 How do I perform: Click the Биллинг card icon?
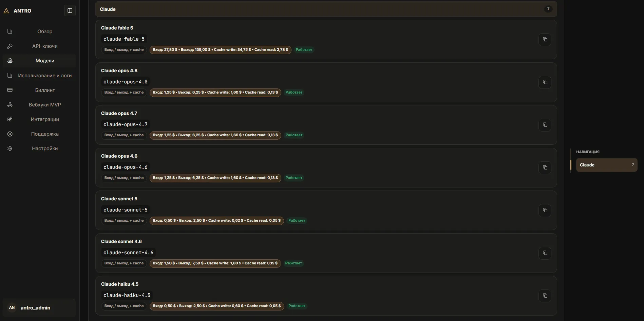tap(10, 90)
